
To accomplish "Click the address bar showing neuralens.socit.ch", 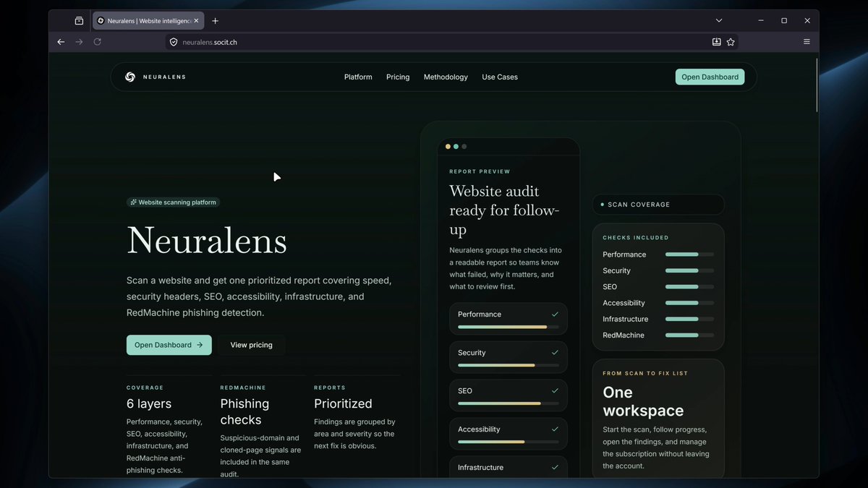I will tap(451, 42).
